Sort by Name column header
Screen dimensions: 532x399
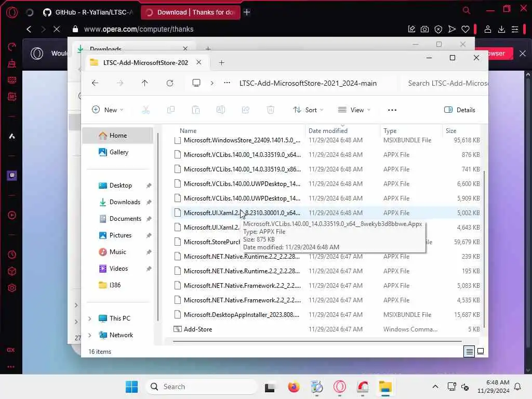tap(188, 130)
